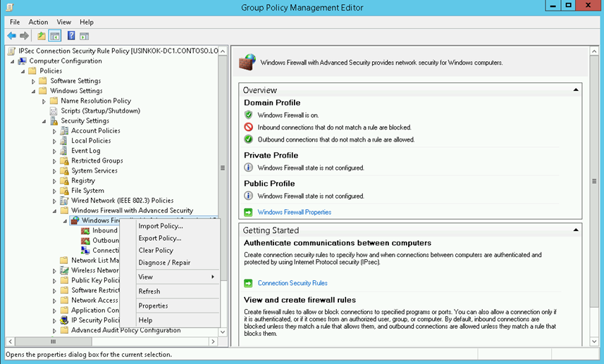604x364 pixels.
Task: Toggle the Show/Hide Action Pane icon
Action: (85, 36)
